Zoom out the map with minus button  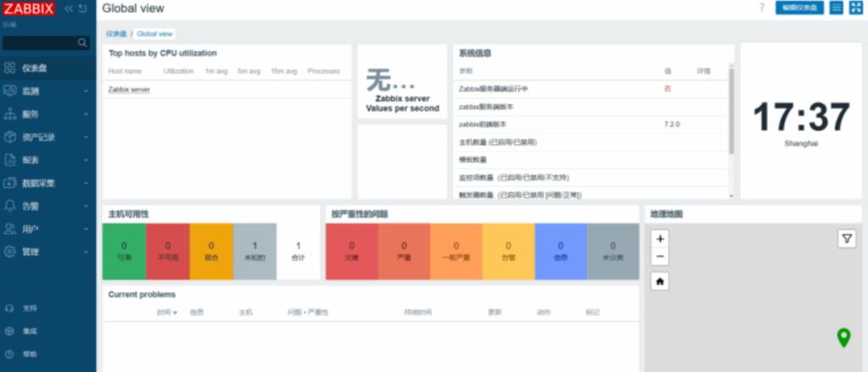coord(659,257)
